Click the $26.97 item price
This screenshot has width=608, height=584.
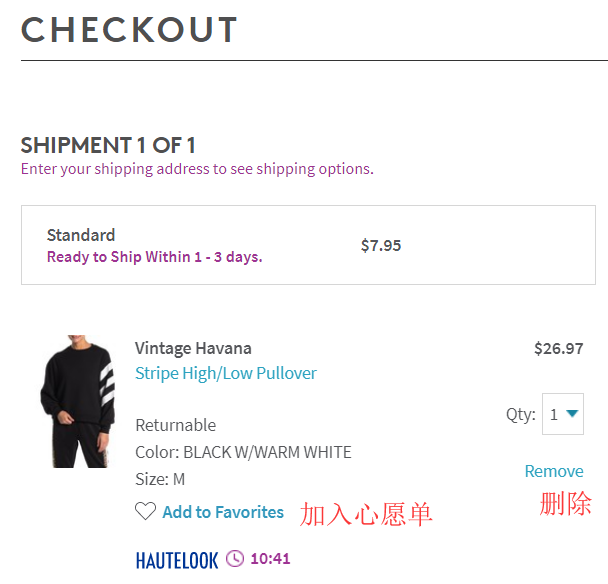pyautogui.click(x=558, y=348)
